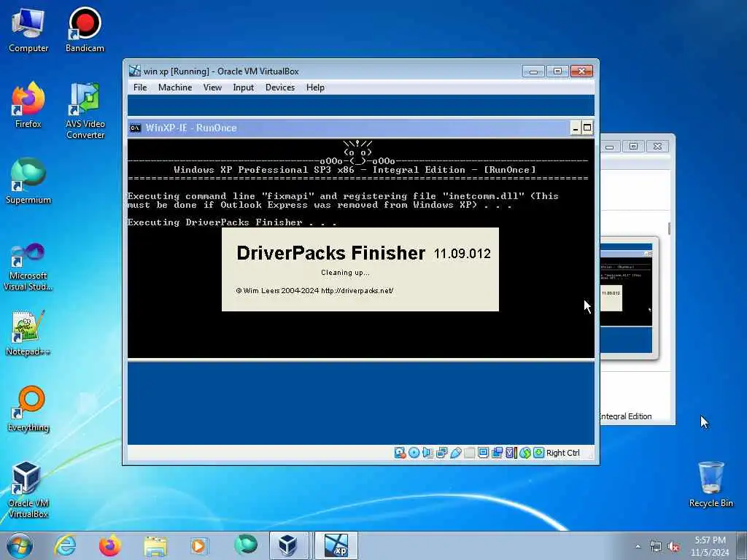
Task: Click the CPU virtualization status icon
Action: click(x=511, y=452)
